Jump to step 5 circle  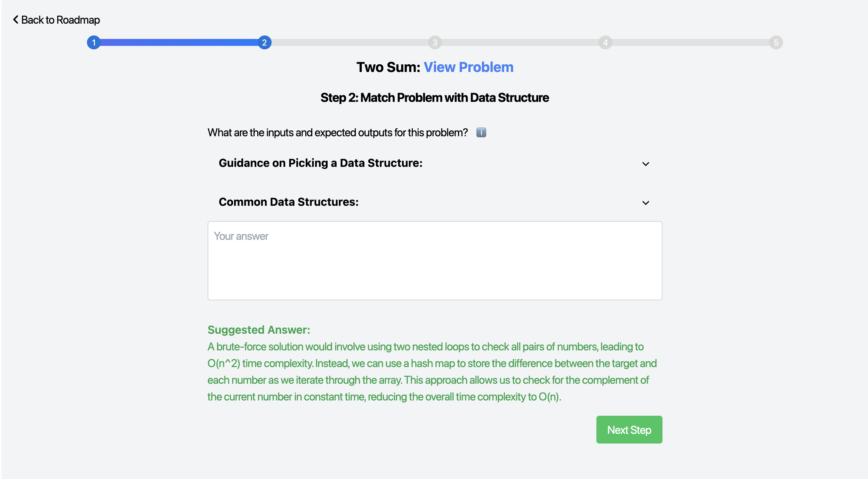[776, 42]
